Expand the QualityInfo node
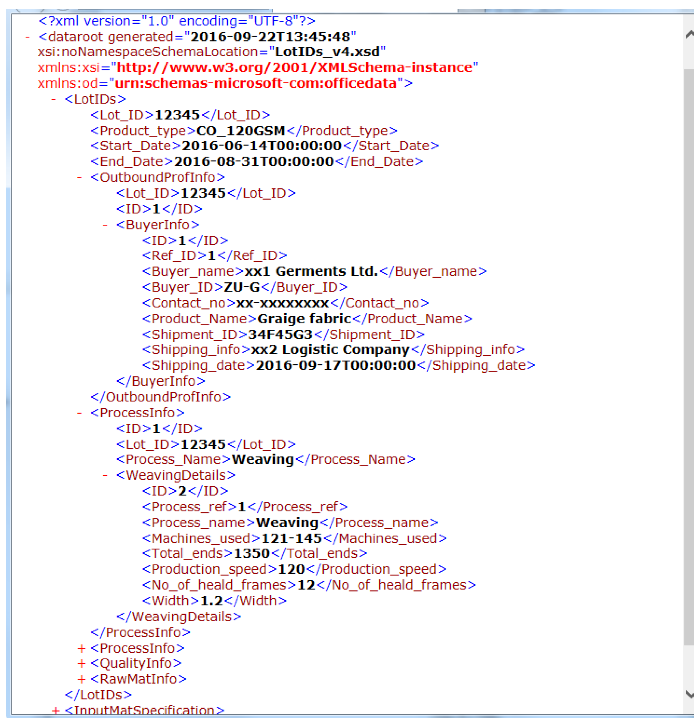700x728 pixels. [x=81, y=663]
